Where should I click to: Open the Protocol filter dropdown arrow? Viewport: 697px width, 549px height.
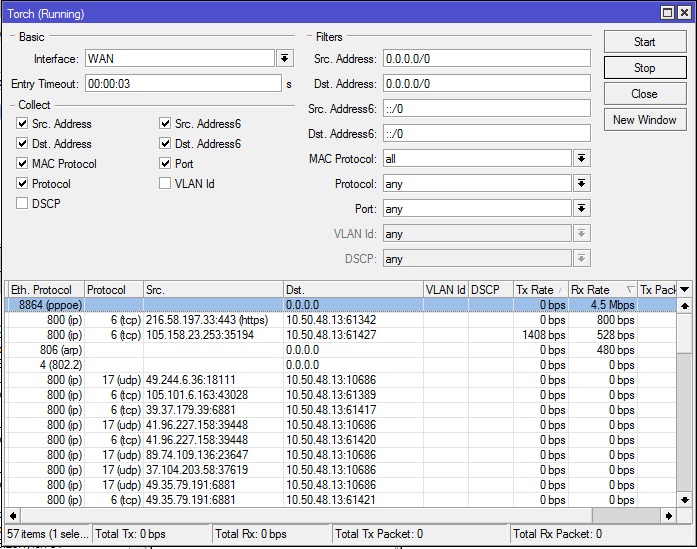(581, 184)
